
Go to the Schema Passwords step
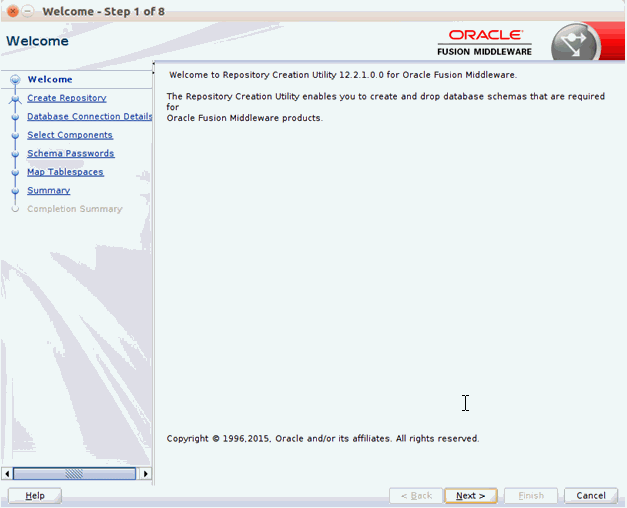(71, 153)
